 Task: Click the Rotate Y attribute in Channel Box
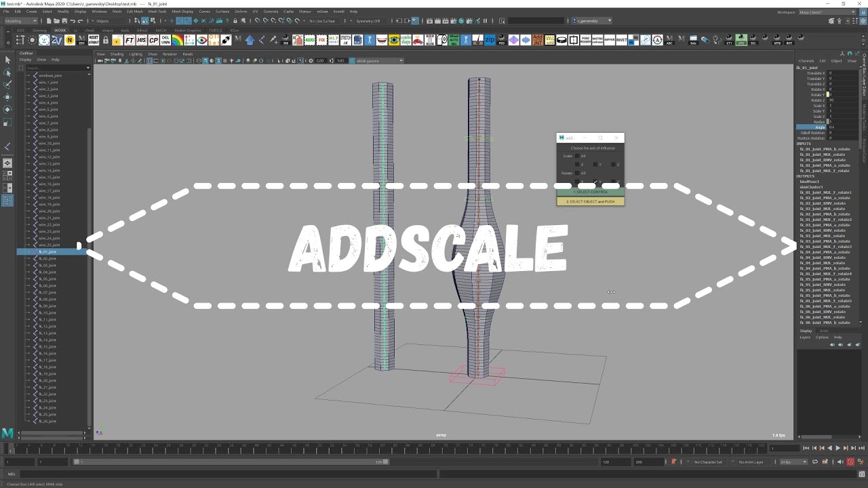[817, 95]
